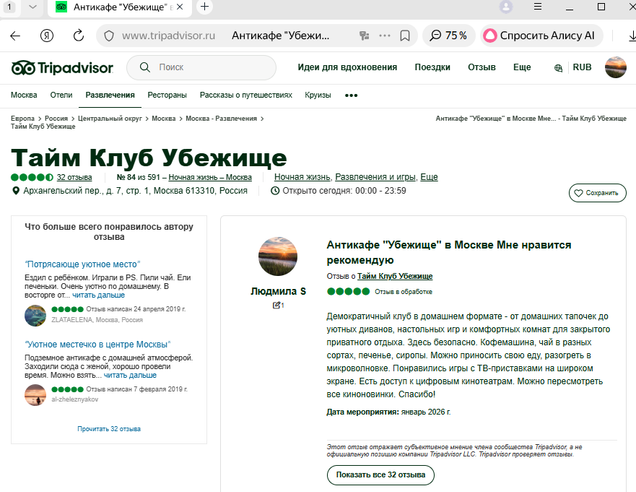Image resolution: width=636 pixels, height=492 pixels.
Task: Click Людмила S profile photo
Action: tap(278, 256)
